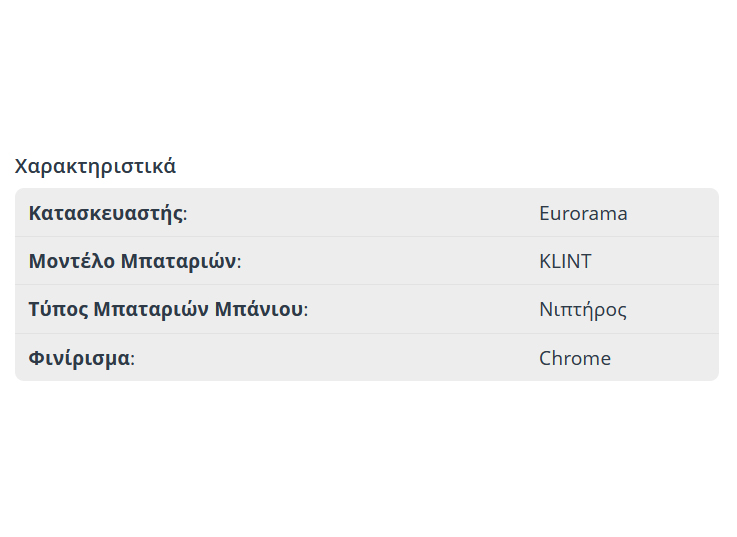Select the KLINT model value

click(565, 261)
